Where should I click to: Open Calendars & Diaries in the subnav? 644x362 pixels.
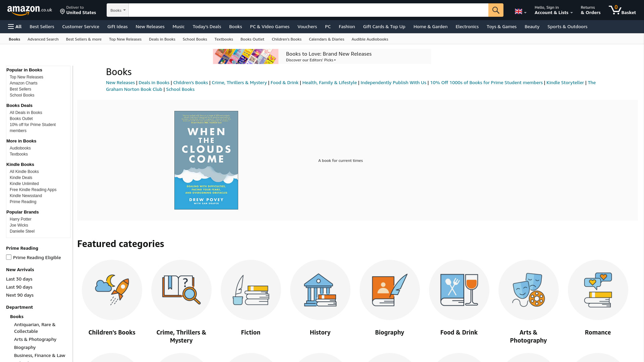(x=327, y=39)
